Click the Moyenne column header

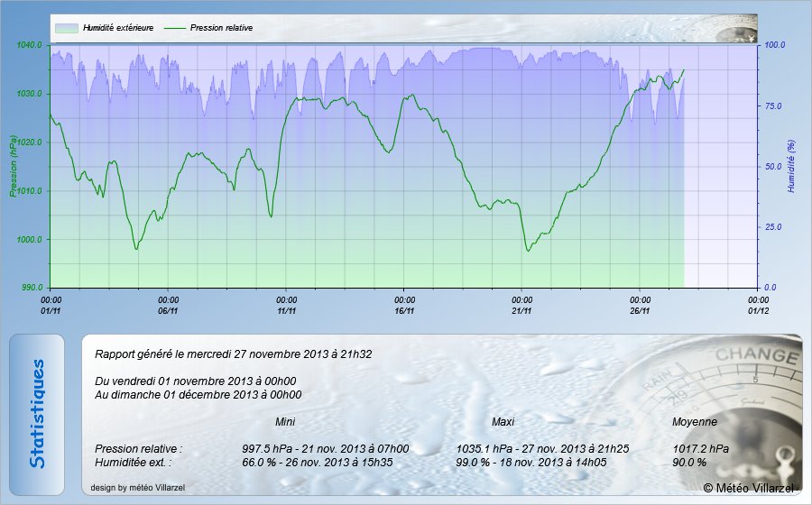[695, 421]
